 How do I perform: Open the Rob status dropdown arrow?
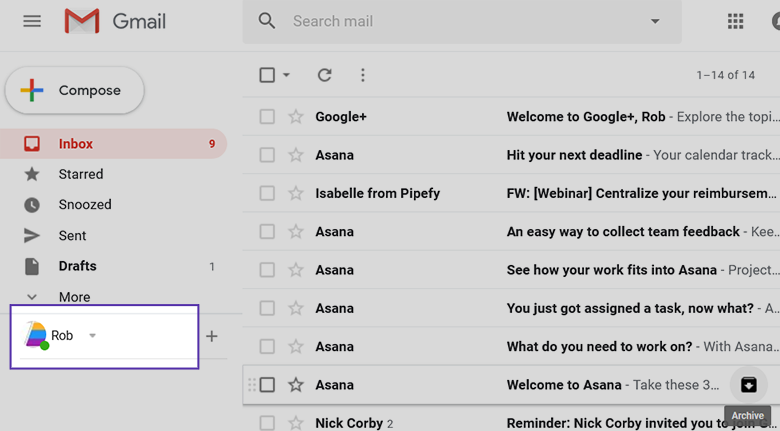92,336
